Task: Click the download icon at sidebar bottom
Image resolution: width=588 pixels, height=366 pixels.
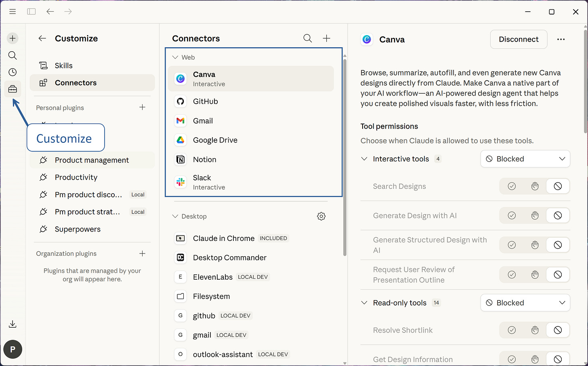Action: [13, 324]
